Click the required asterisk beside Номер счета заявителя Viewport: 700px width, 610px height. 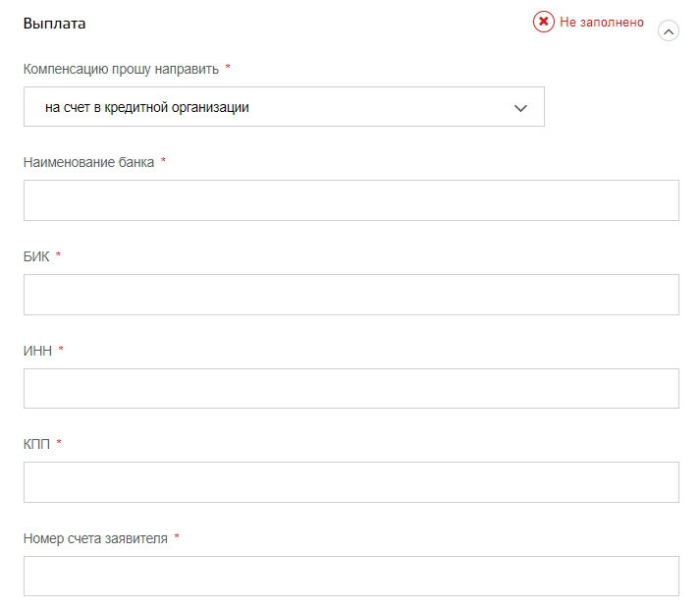177,536
